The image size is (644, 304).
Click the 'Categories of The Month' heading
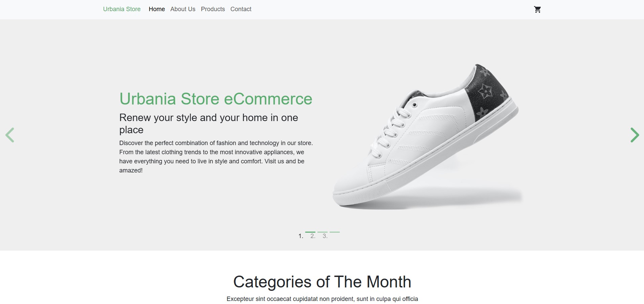tap(322, 282)
